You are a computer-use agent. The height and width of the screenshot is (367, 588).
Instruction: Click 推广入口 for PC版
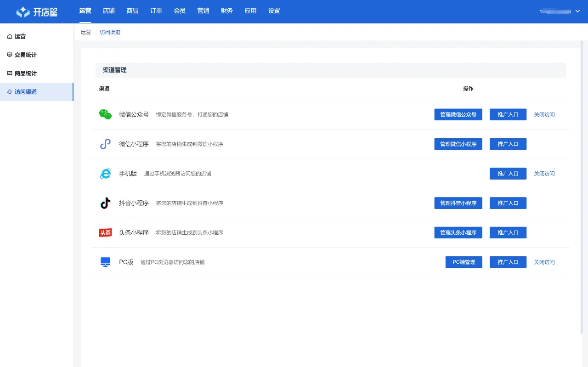click(508, 262)
